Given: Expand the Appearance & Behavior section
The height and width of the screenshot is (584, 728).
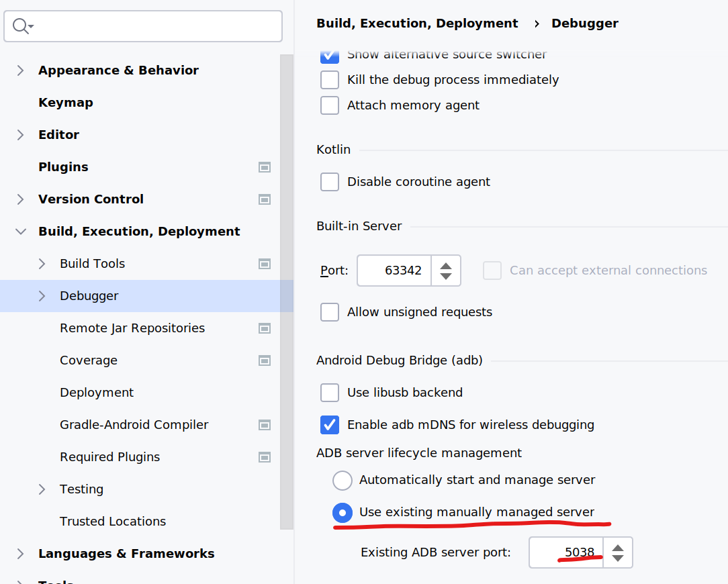Looking at the screenshot, I should click(20, 70).
